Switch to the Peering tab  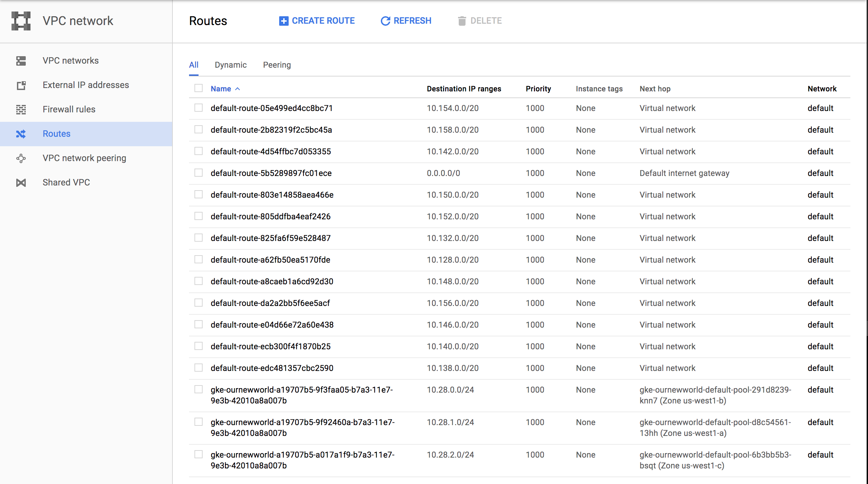[277, 65]
